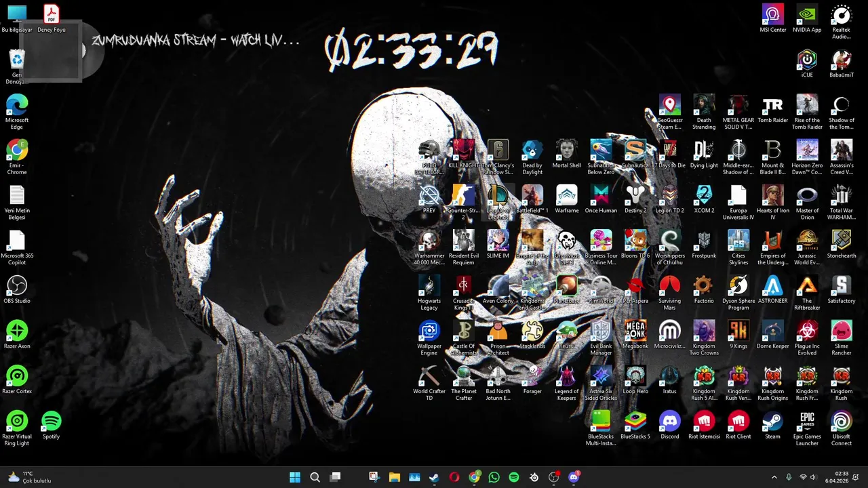This screenshot has height=488, width=868.
Task: Launch Loop Hero game shortcut
Action: 635,380
